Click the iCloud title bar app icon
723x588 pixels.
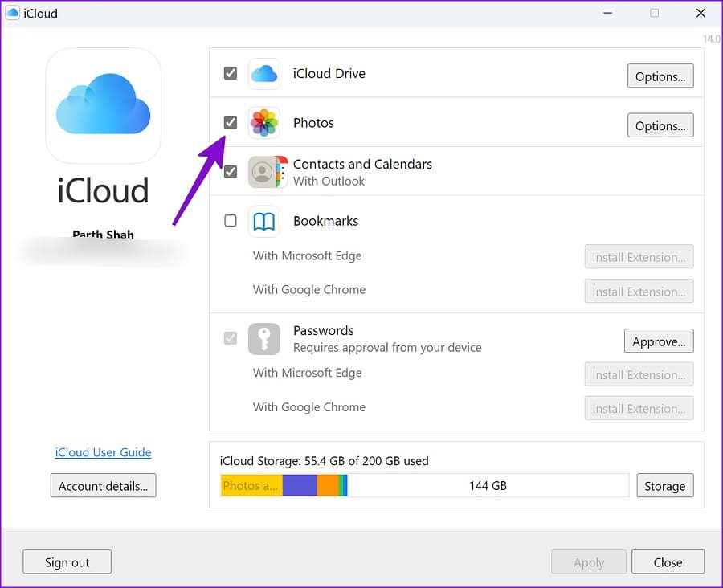click(x=12, y=13)
